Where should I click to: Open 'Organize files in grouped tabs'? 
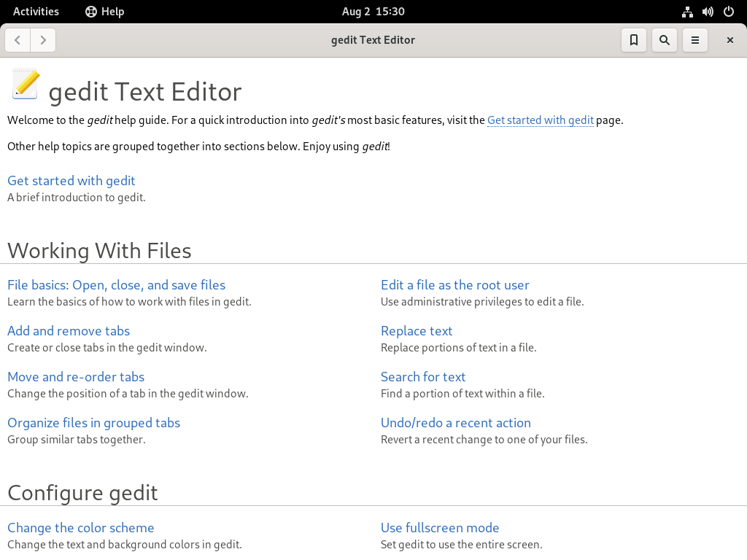(x=94, y=423)
